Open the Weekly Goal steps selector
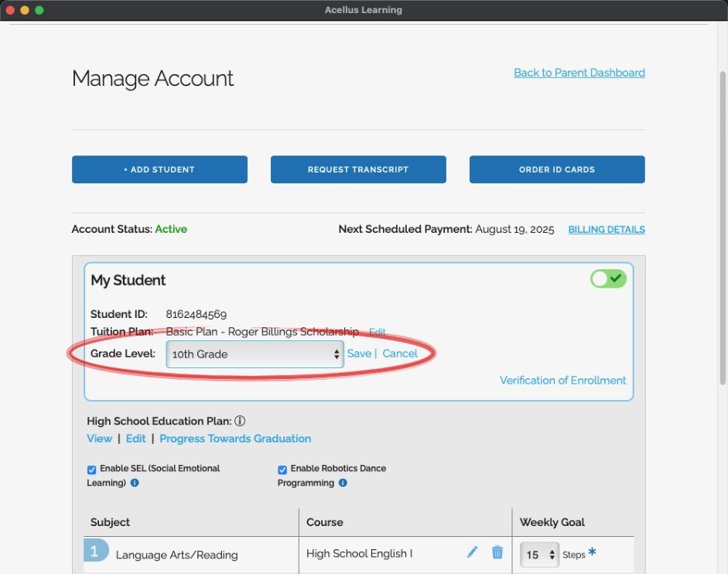This screenshot has width=728, height=574. (539, 555)
